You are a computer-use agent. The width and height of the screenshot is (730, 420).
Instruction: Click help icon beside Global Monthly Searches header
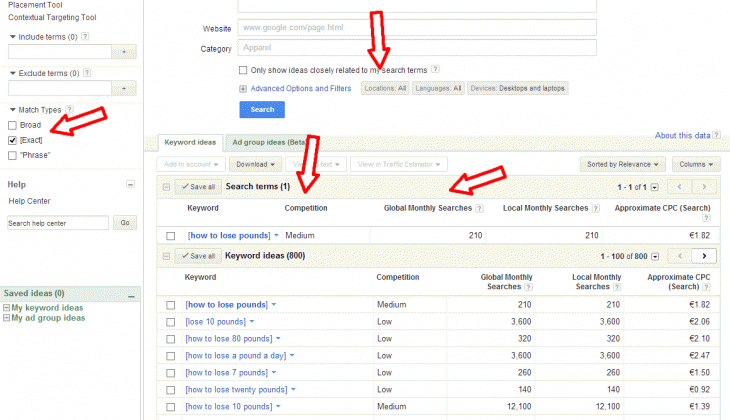[480, 208]
